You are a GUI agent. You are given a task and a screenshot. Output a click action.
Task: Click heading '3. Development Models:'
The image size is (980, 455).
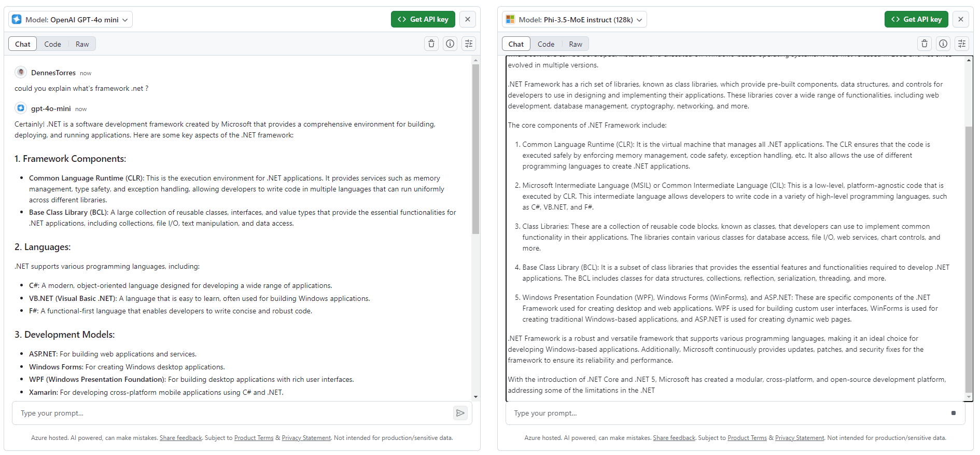coord(65,335)
